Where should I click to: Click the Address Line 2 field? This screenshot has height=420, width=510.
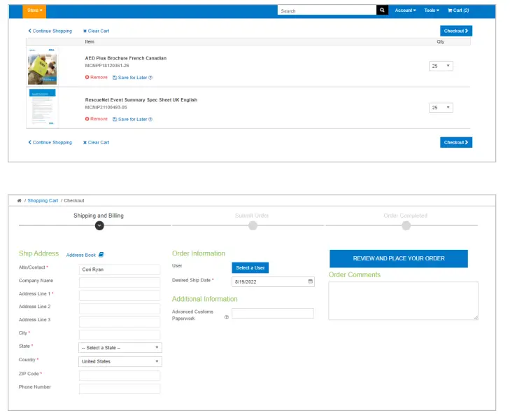[x=120, y=309]
